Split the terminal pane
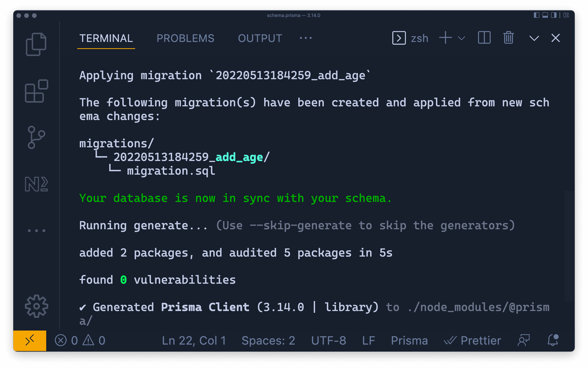The width and height of the screenshot is (588, 368). pyautogui.click(x=484, y=38)
